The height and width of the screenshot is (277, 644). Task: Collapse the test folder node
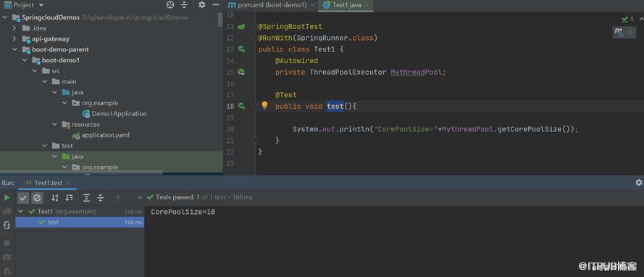[44, 146]
